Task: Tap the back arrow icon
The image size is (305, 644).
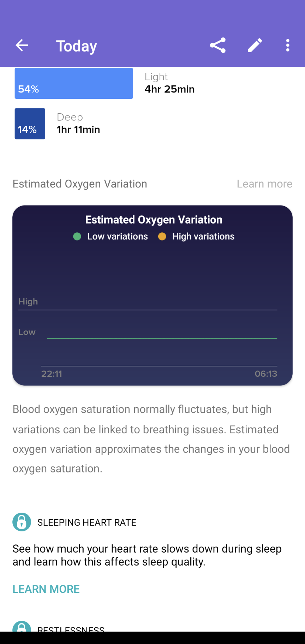Action: tap(22, 46)
